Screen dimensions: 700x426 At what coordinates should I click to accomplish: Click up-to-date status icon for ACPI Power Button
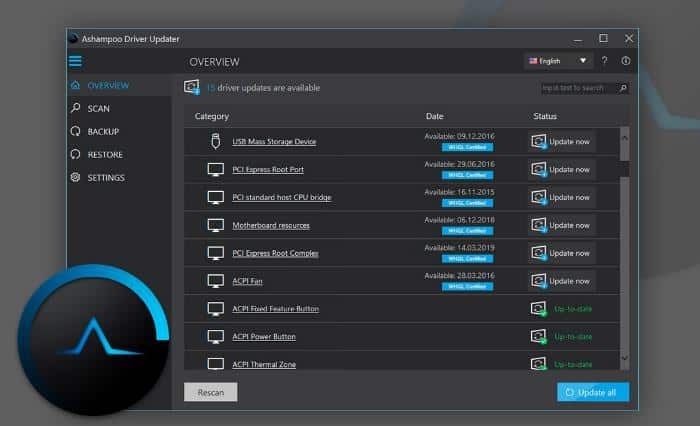point(538,336)
